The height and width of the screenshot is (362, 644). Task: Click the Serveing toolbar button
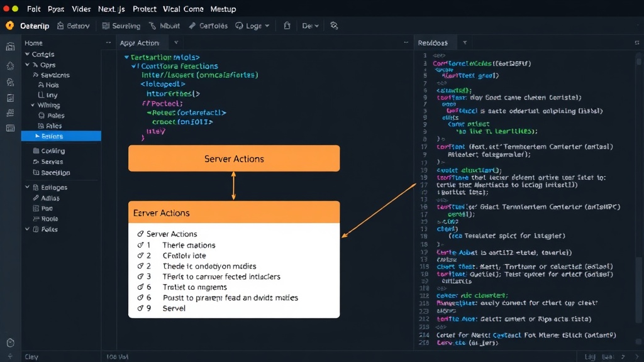pos(121,26)
